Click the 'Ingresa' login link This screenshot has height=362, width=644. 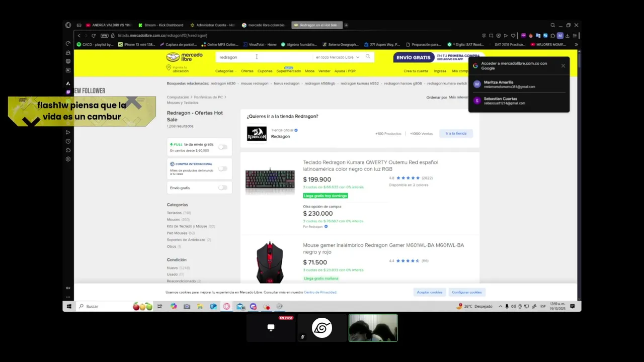pyautogui.click(x=440, y=71)
